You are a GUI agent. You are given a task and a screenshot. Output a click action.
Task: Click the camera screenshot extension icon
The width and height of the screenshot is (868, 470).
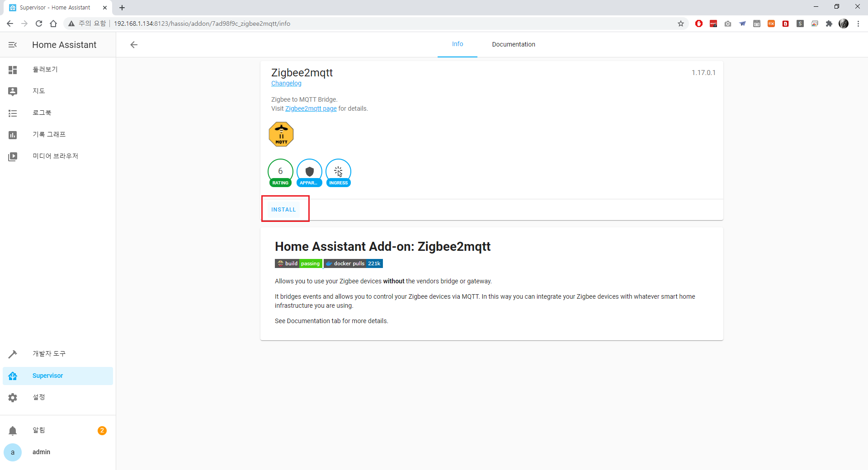click(728, 23)
